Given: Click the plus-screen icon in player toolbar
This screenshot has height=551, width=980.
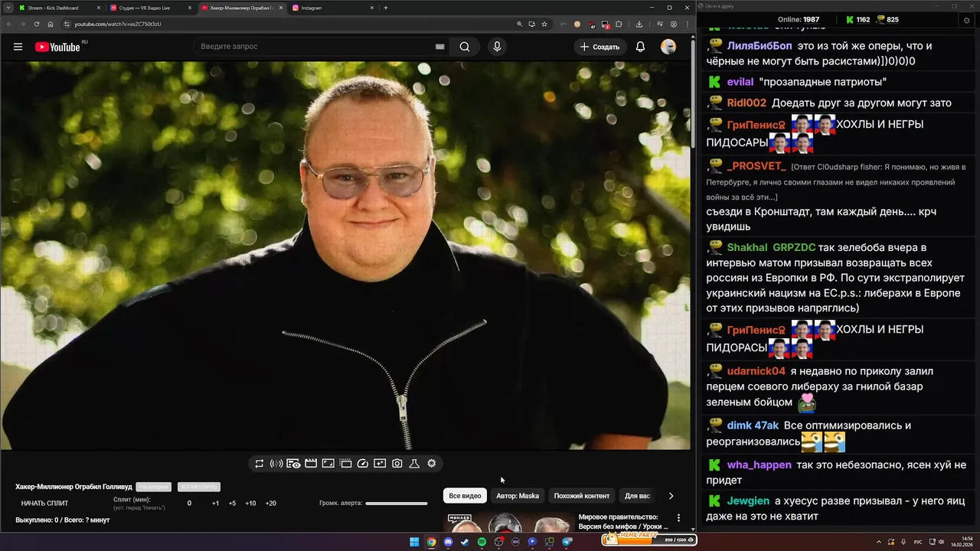Looking at the screenshot, I should click(380, 464).
